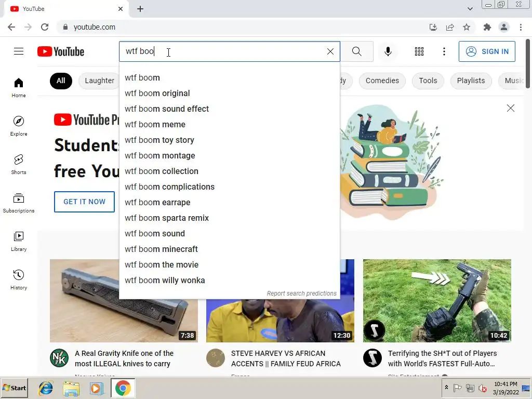Viewport: 532px width, 399px height.
Task: Open 'A Real Gravity Knife' video title
Action: [124, 358]
